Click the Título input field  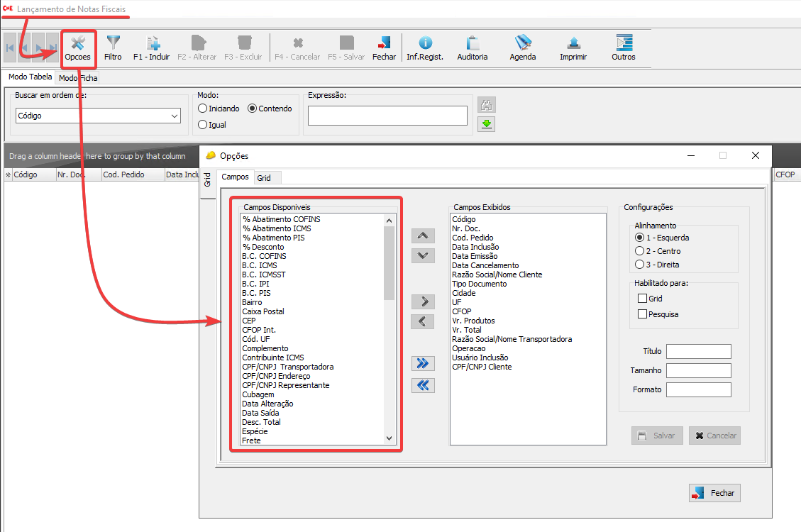coord(698,352)
